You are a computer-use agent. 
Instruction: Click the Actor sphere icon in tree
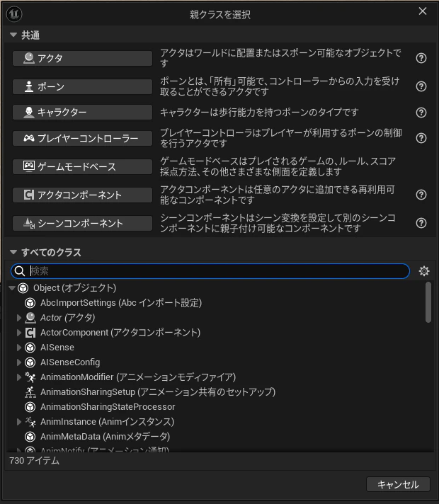point(30,318)
